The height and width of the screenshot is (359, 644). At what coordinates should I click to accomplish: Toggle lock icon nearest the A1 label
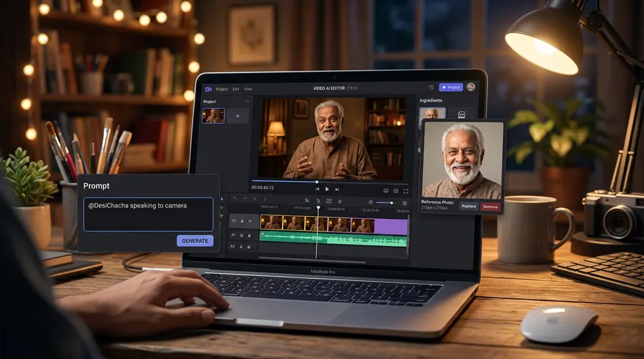coord(242,235)
